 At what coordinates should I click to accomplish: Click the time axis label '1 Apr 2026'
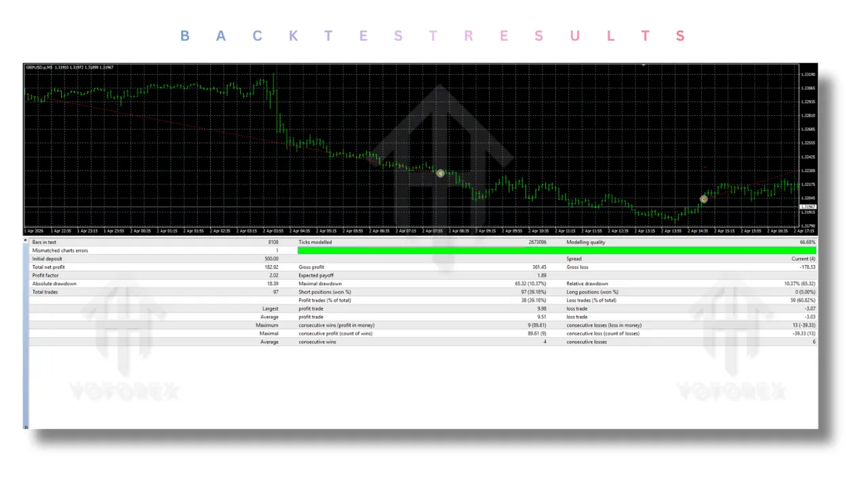[x=33, y=231]
